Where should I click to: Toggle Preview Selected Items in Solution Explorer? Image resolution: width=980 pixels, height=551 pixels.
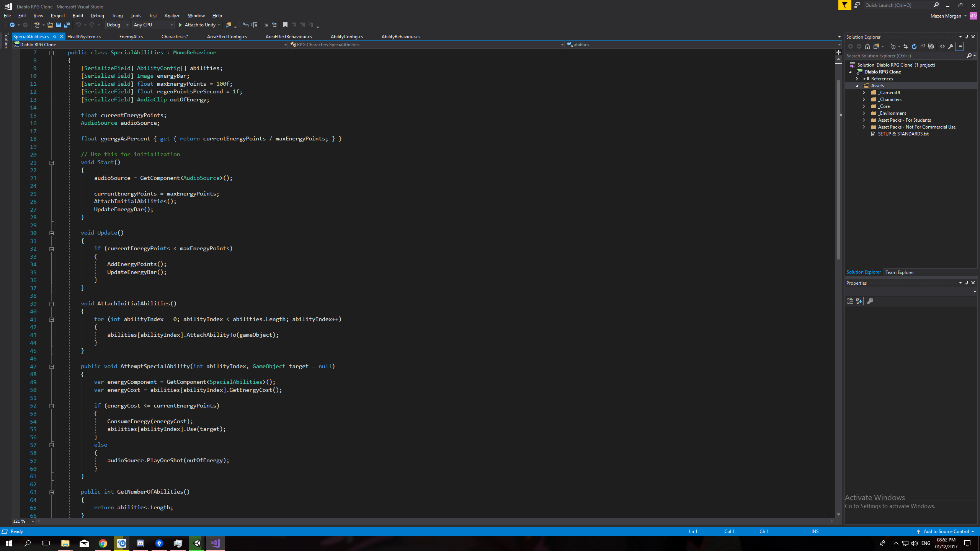[959, 46]
